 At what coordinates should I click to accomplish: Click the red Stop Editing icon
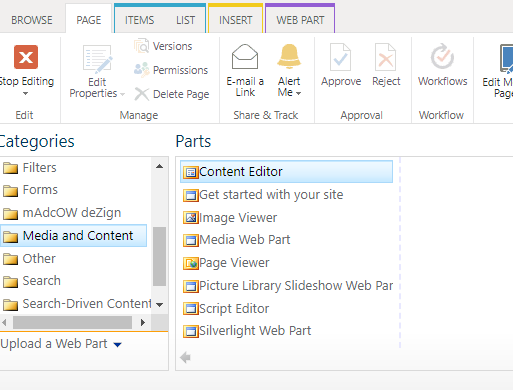point(26,57)
